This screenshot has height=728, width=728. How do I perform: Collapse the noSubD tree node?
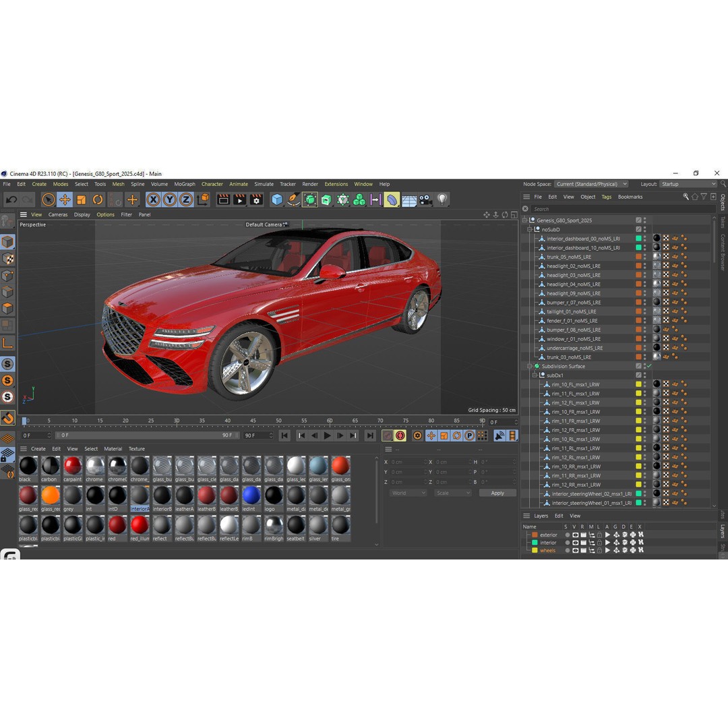tap(530, 229)
